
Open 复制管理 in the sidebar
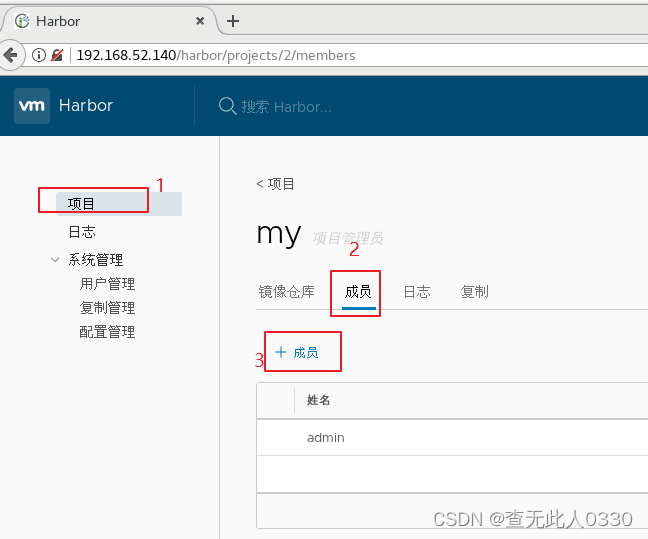tap(107, 308)
